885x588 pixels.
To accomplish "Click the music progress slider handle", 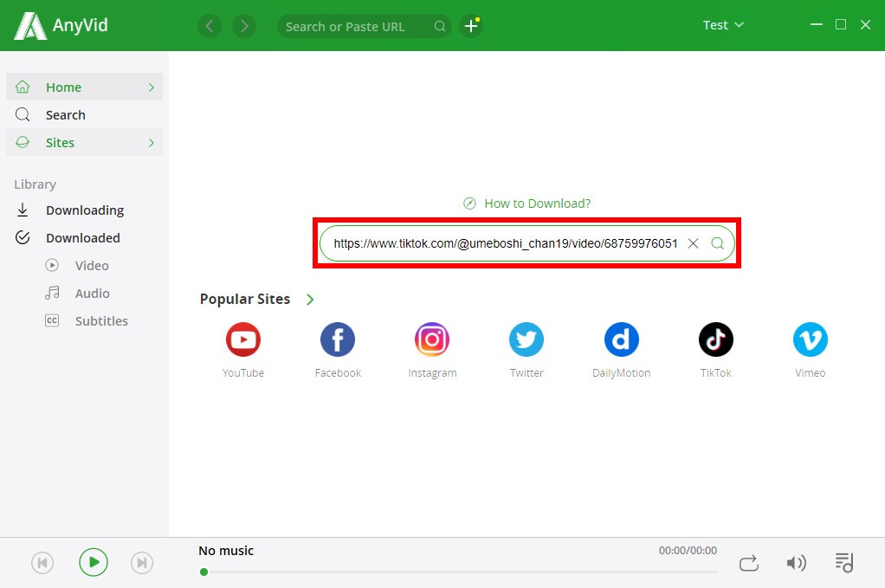I will click(203, 572).
